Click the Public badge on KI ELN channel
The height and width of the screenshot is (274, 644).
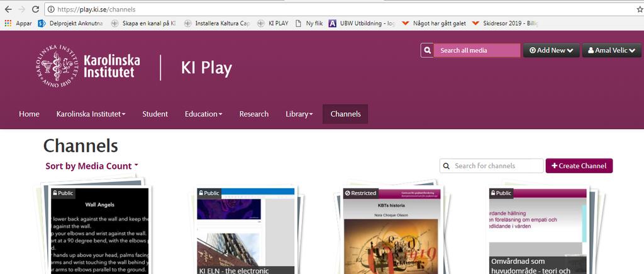(209, 193)
